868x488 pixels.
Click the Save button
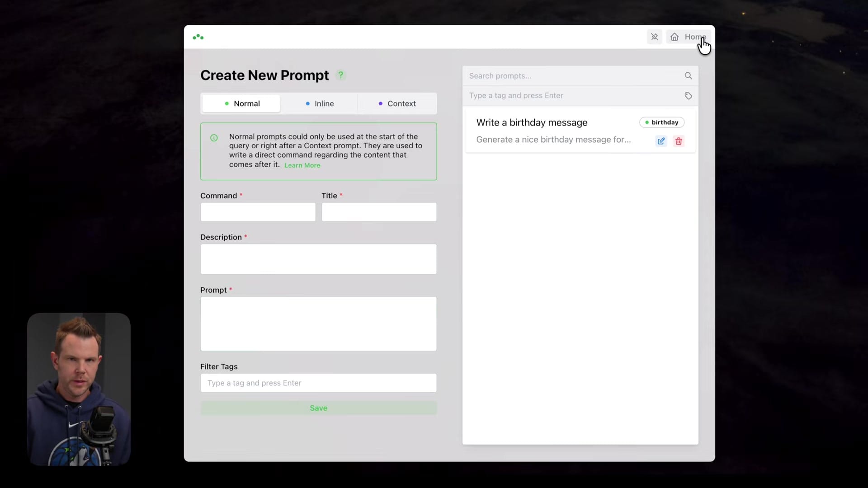tap(318, 408)
